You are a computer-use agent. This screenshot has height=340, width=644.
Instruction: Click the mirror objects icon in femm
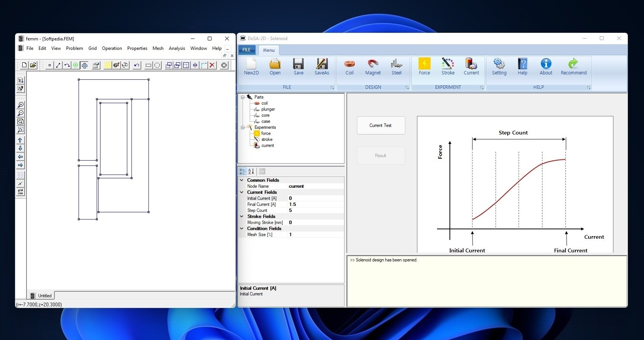click(x=195, y=65)
